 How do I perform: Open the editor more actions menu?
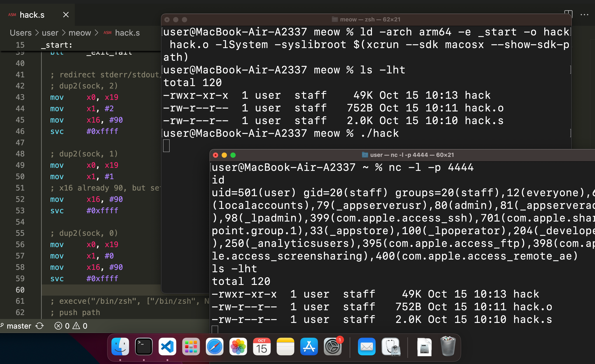point(584,15)
